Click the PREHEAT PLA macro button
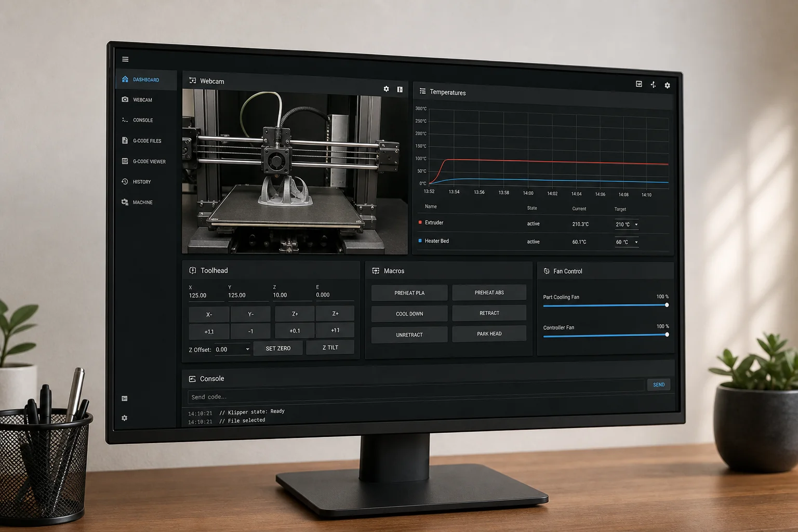798x532 pixels. click(x=409, y=293)
